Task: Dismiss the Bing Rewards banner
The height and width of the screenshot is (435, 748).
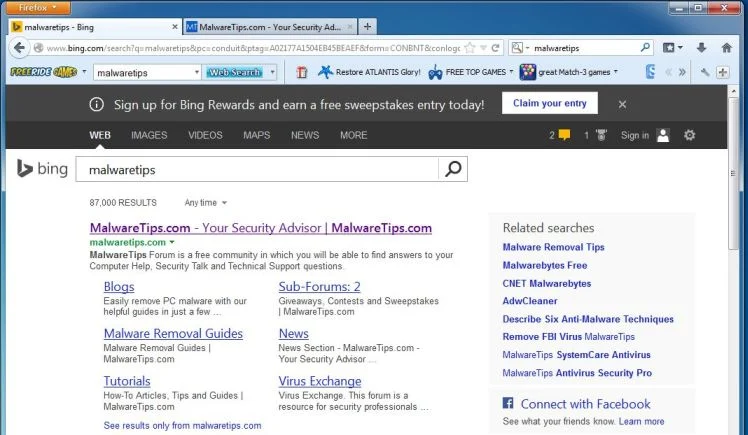Action: [622, 104]
